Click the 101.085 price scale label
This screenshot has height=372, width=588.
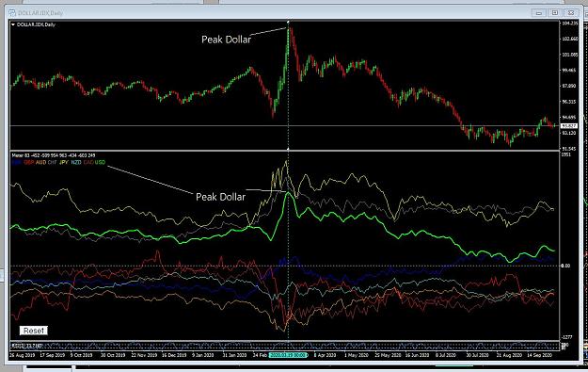569,55
